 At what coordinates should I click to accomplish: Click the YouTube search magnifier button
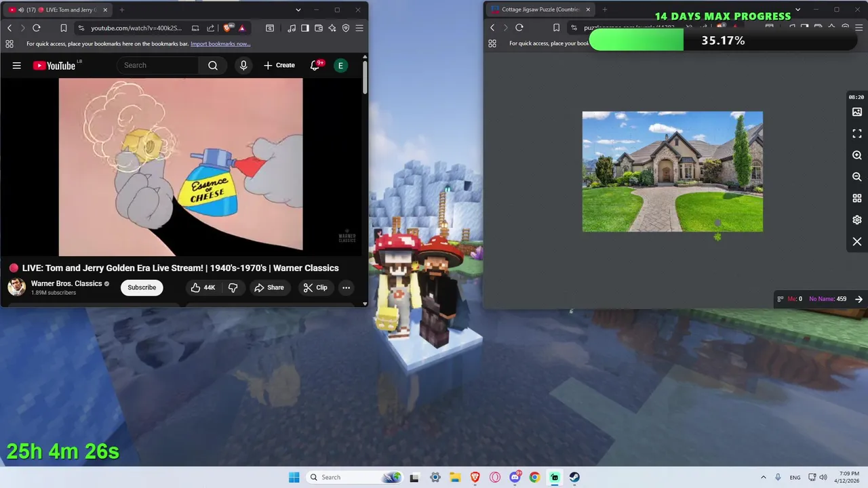[213, 66]
